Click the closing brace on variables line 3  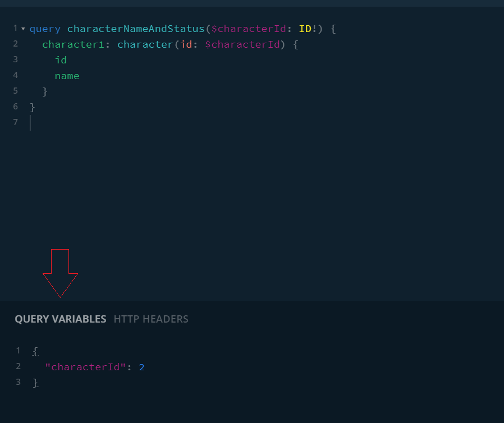click(35, 383)
